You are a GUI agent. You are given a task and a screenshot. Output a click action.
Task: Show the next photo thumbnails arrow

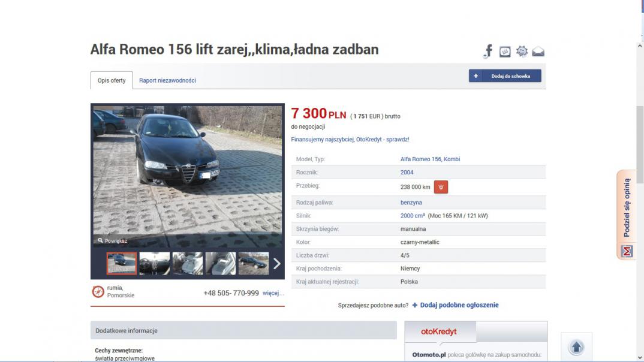[x=277, y=264]
